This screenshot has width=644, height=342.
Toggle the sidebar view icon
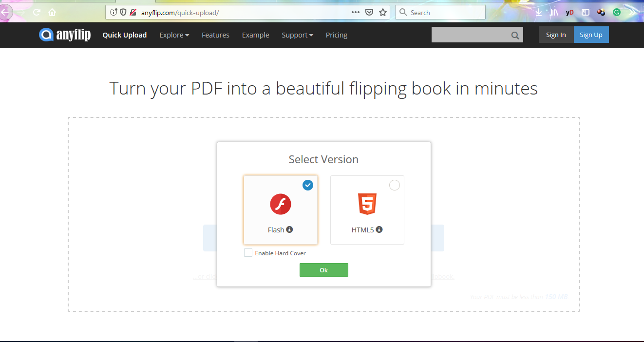click(586, 13)
